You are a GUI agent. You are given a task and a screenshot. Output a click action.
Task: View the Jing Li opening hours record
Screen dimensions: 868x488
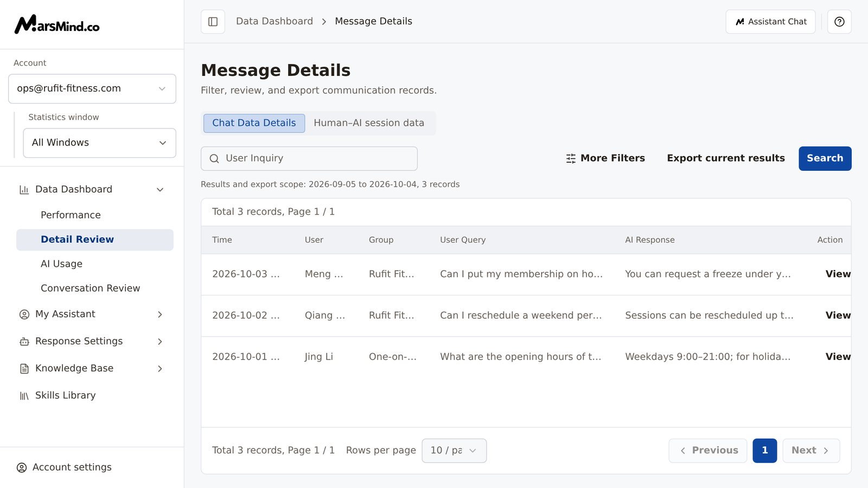[x=838, y=357]
